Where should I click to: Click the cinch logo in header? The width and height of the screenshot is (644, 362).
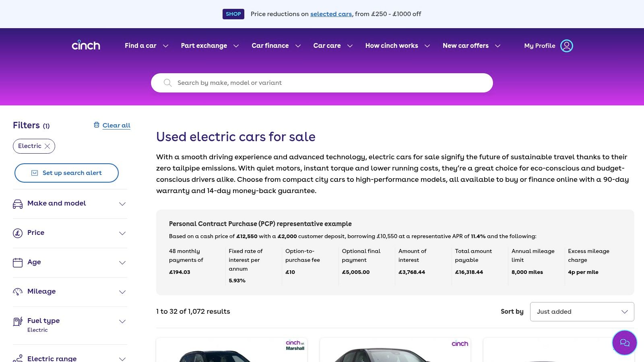point(86,45)
